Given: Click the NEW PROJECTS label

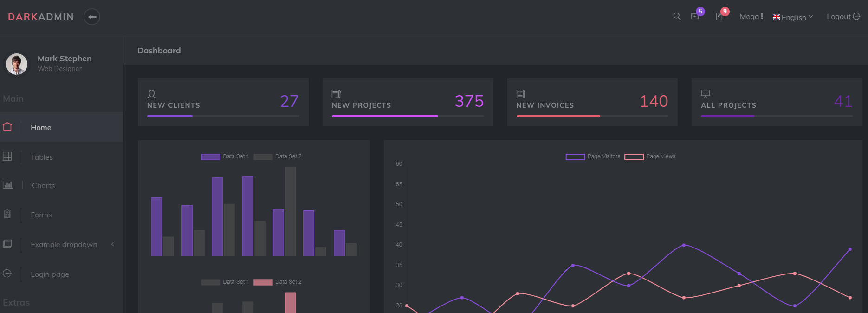Looking at the screenshot, I should [x=361, y=105].
